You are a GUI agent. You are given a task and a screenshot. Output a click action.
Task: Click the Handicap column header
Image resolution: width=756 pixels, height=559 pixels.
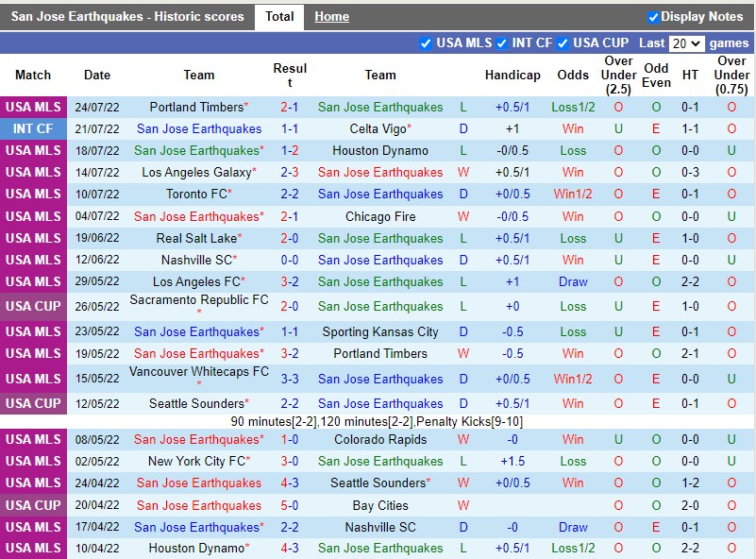pyautogui.click(x=512, y=75)
